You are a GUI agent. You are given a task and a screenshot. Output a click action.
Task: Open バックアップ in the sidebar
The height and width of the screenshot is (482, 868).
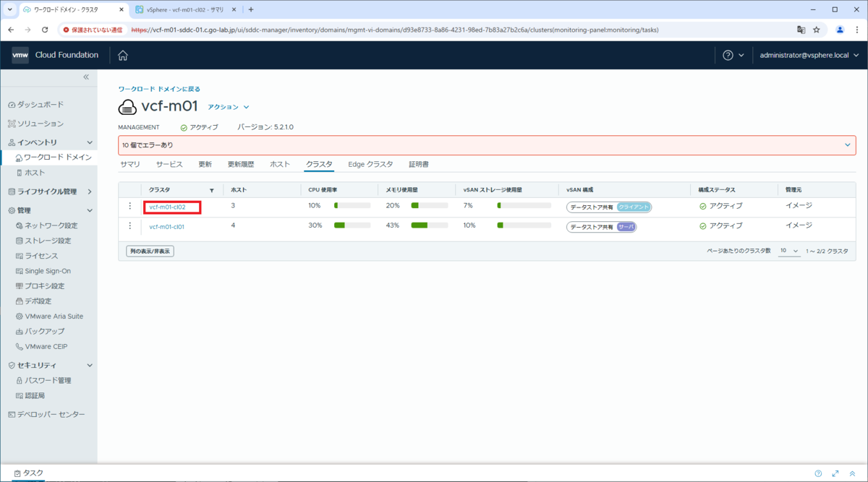pyautogui.click(x=40, y=331)
